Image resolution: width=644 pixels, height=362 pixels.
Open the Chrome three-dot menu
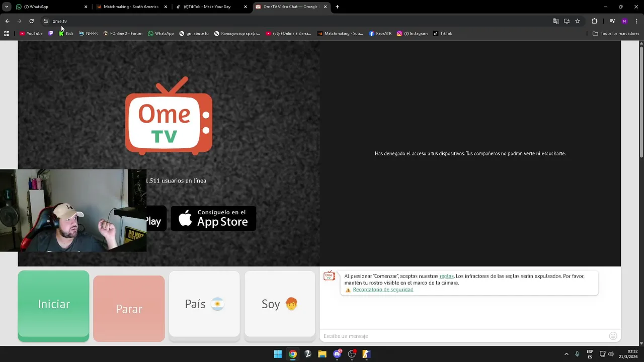pos(637,21)
